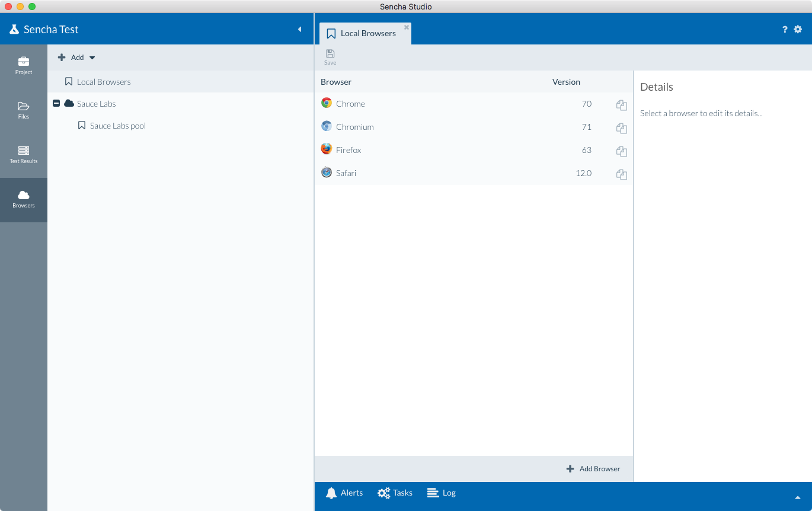Open the Project section in sidebar
The image size is (812, 511).
point(24,65)
